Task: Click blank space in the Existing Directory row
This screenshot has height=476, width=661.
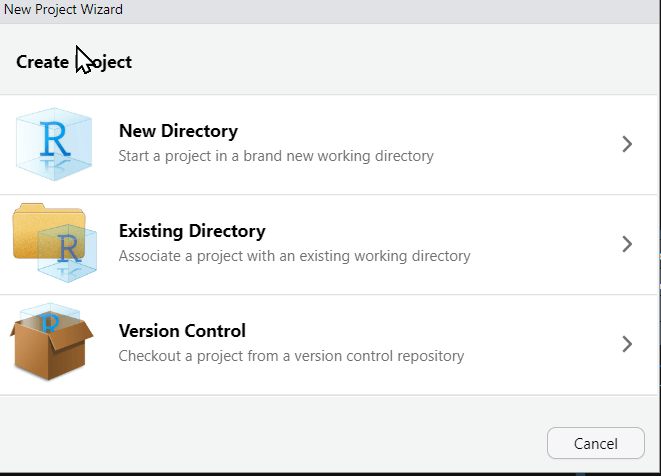Action: point(540,244)
